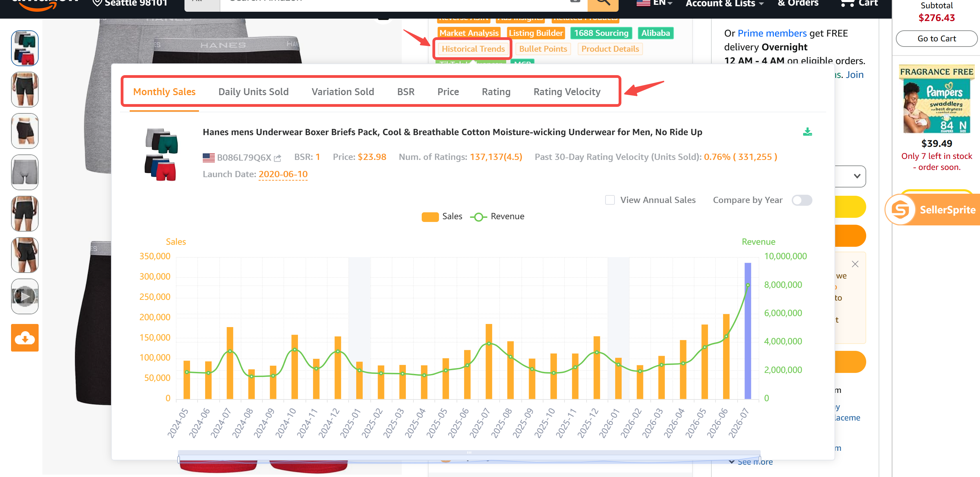
Task: Open the Variation Sold tab
Action: [343, 92]
